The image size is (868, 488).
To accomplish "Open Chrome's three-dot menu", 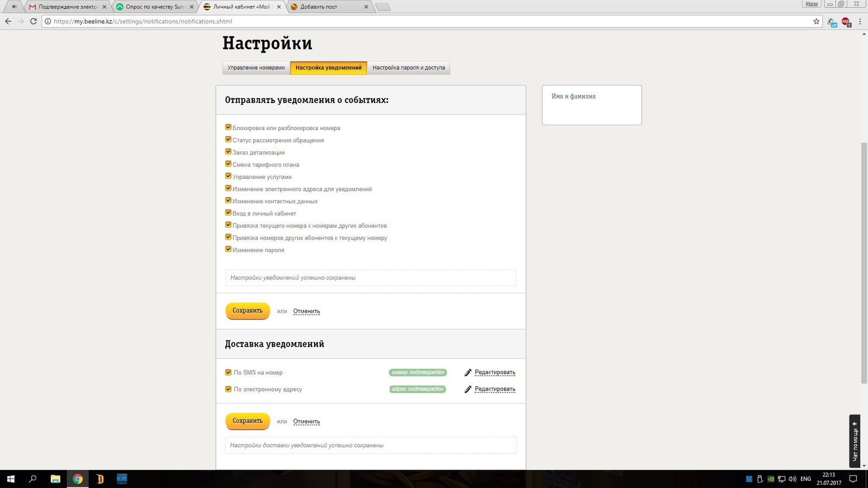I will [x=860, y=21].
